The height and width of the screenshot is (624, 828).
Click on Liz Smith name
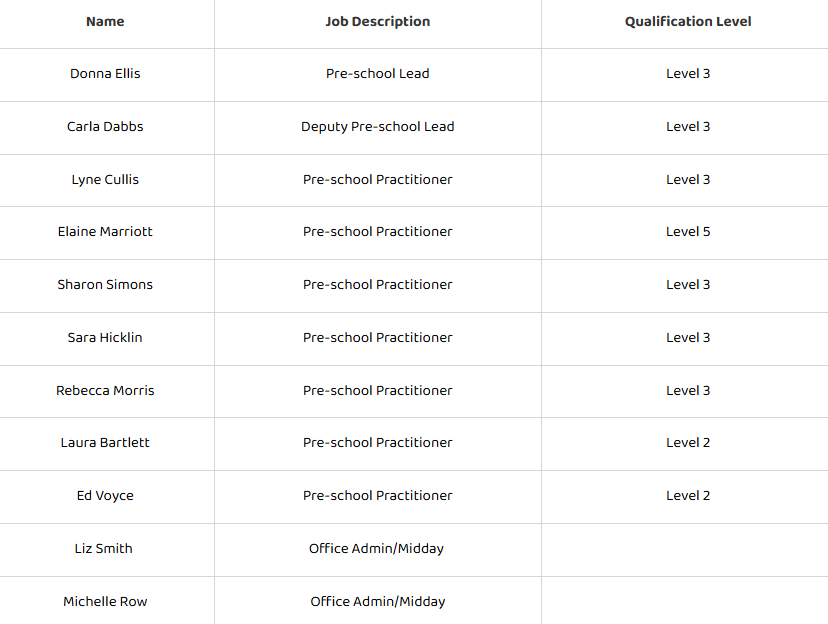pos(103,549)
